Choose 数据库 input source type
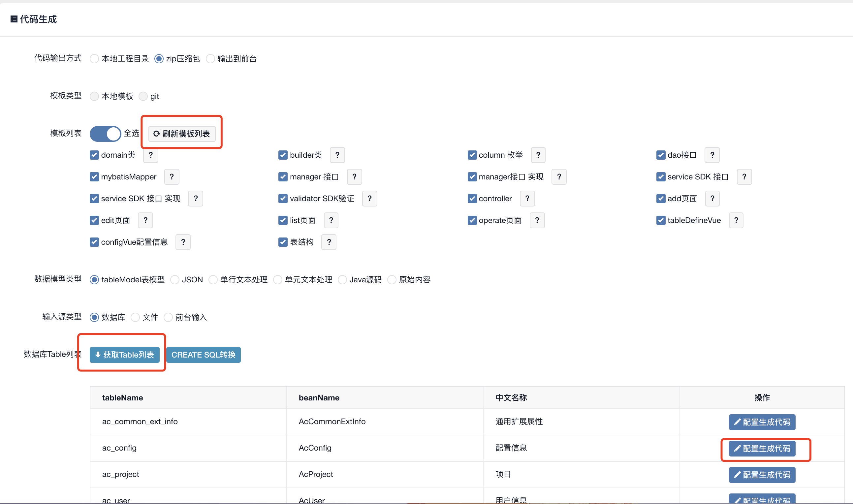Viewport: 853px width, 504px height. coord(94,317)
